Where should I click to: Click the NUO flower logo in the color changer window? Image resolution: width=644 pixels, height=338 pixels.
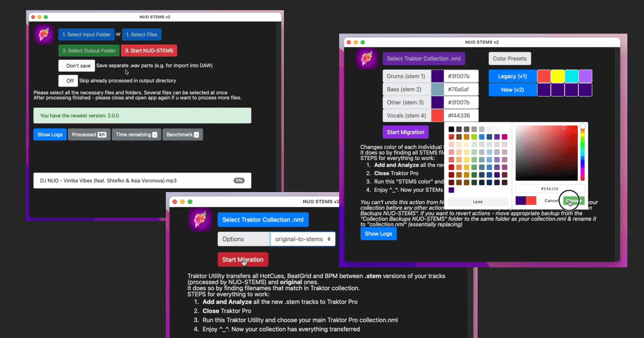(x=367, y=58)
